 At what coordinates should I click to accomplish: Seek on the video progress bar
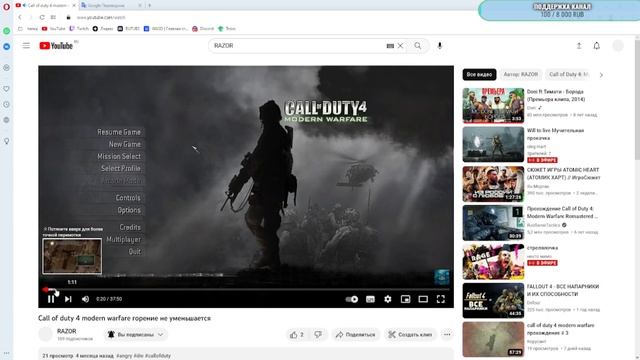pos(246,289)
